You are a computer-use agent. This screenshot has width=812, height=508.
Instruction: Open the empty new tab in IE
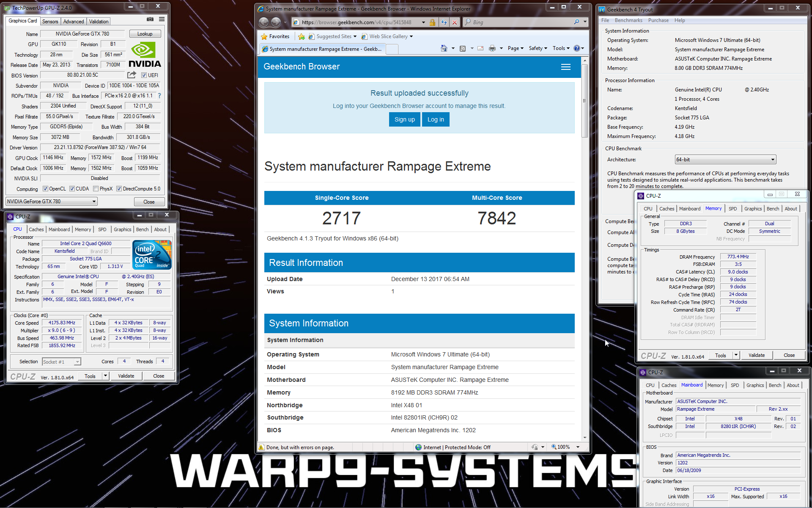(392, 49)
